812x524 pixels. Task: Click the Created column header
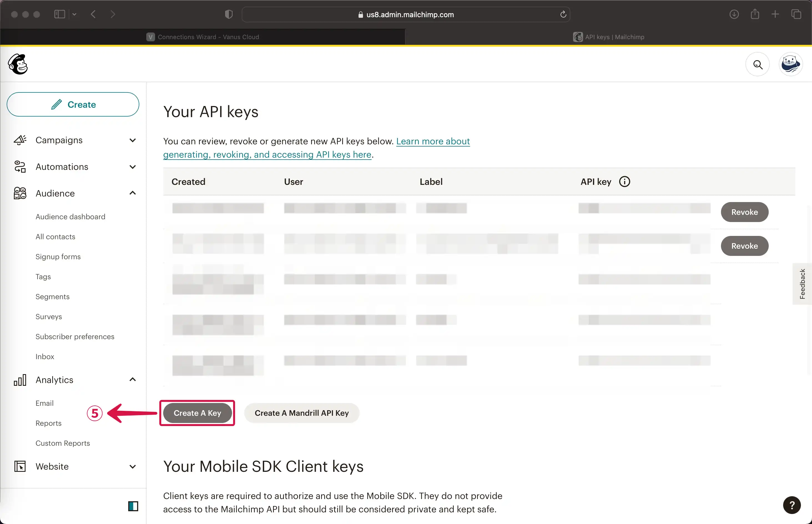click(188, 182)
